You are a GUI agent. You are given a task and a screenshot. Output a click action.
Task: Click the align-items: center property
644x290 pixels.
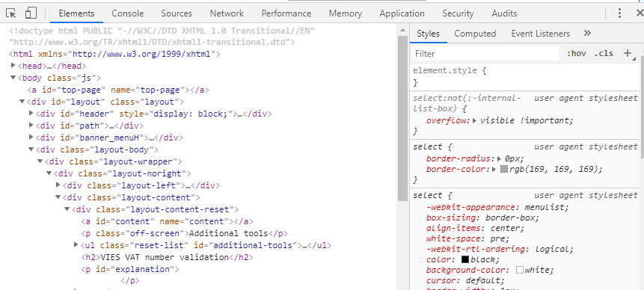[x=475, y=228]
